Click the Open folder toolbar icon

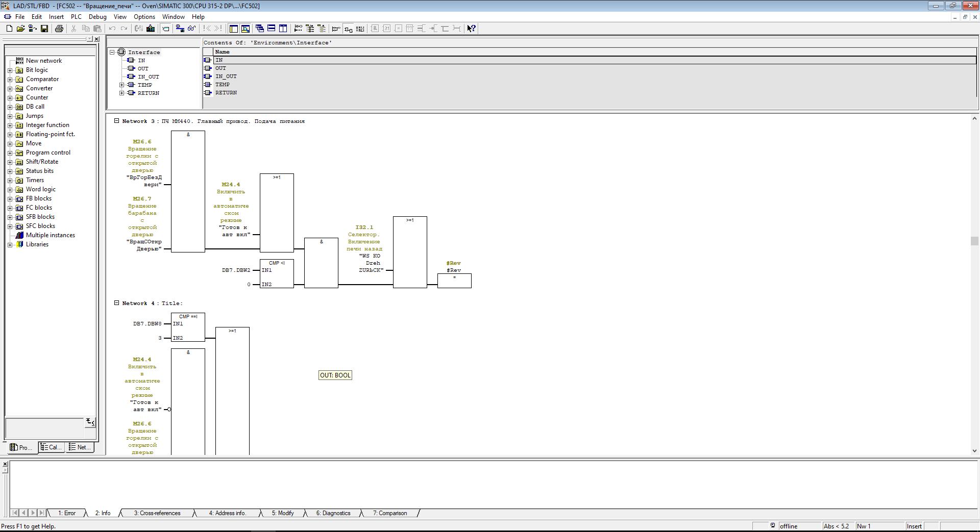(x=21, y=29)
